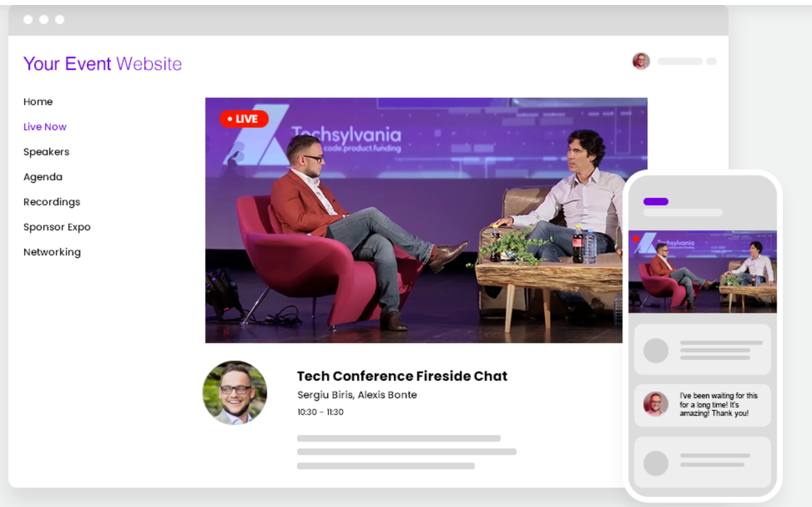Tap the commenter avatar on phone
The height and width of the screenshot is (507, 812).
click(655, 404)
